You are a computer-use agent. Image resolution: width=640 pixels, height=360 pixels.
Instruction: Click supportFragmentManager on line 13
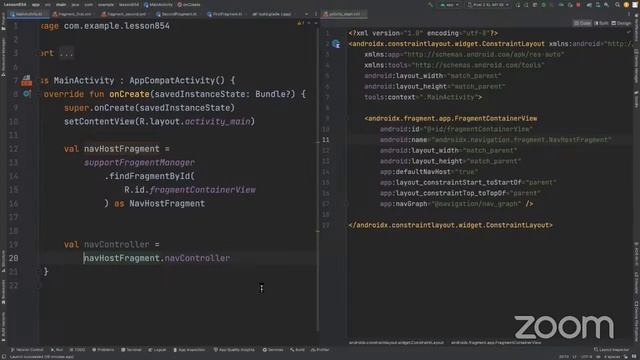click(139, 162)
